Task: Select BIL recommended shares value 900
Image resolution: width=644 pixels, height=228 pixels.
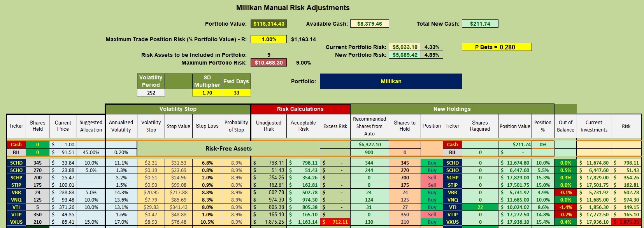Action: pyautogui.click(x=369, y=153)
